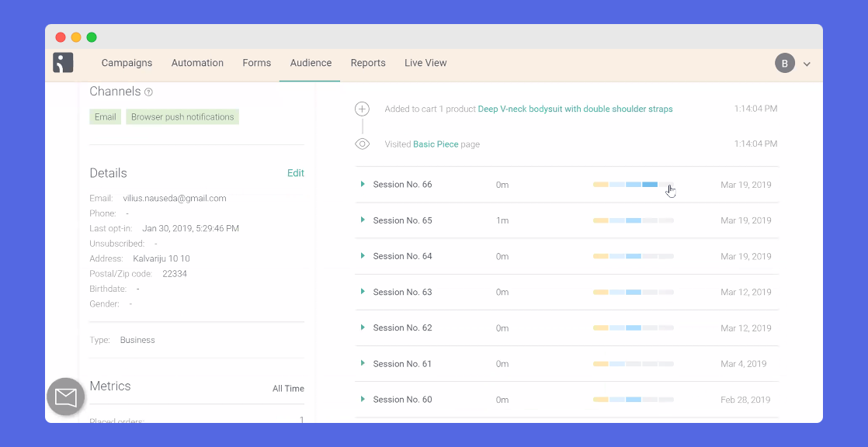Screen dimensions: 868x447
Task: Open the Deep V-neck bodysuit product link
Action: [x=575, y=109]
